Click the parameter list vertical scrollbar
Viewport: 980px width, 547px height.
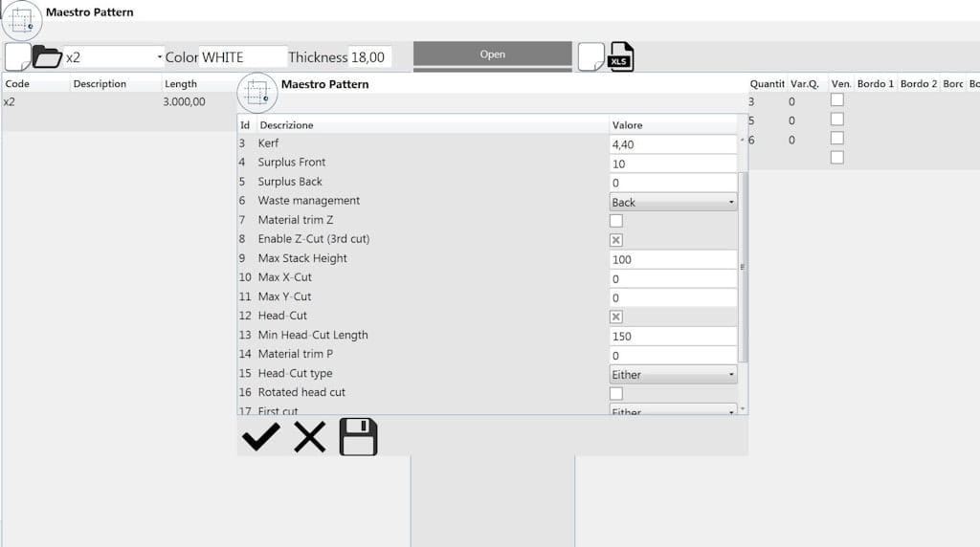pos(744,268)
